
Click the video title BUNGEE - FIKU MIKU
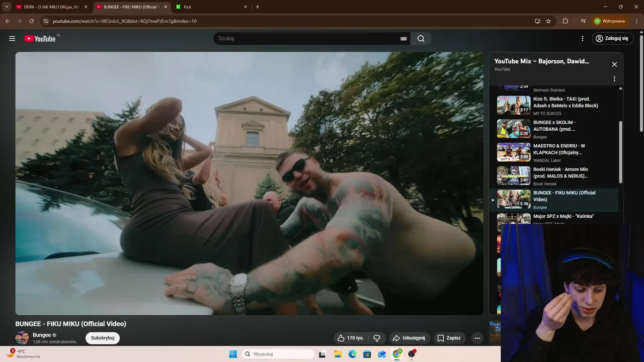(70, 324)
